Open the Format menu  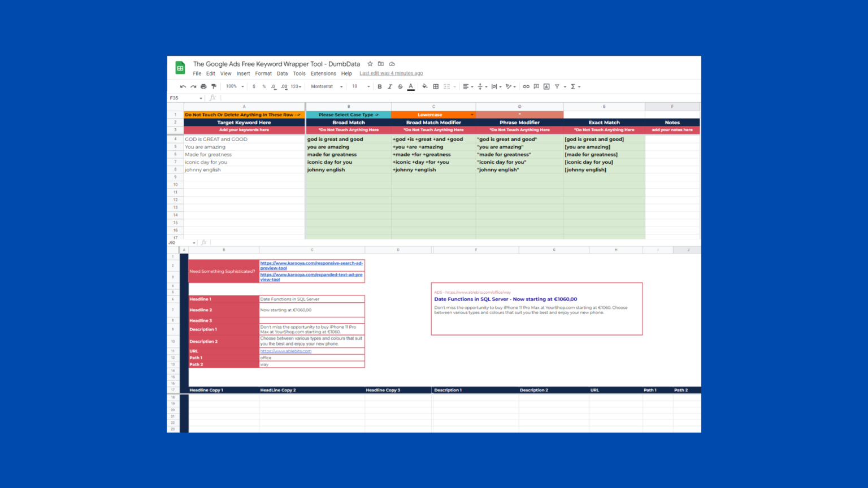pos(263,73)
